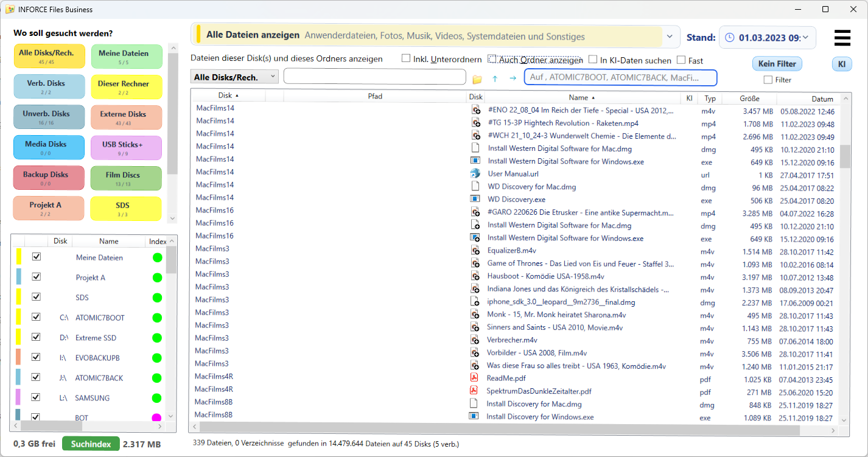The width and height of the screenshot is (868, 457).
Task: Sort by the Disk column header
Action: (x=228, y=96)
